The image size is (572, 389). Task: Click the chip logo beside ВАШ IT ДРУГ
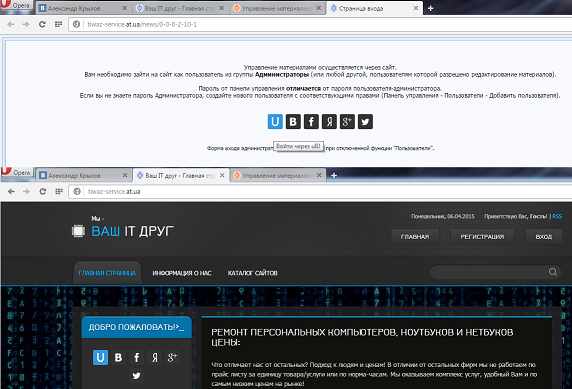click(78, 231)
